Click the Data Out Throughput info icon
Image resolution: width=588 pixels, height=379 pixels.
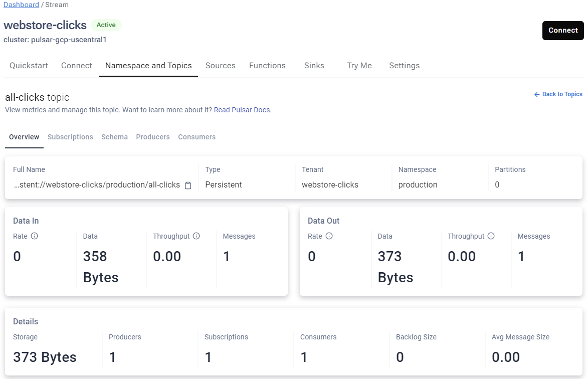point(491,236)
